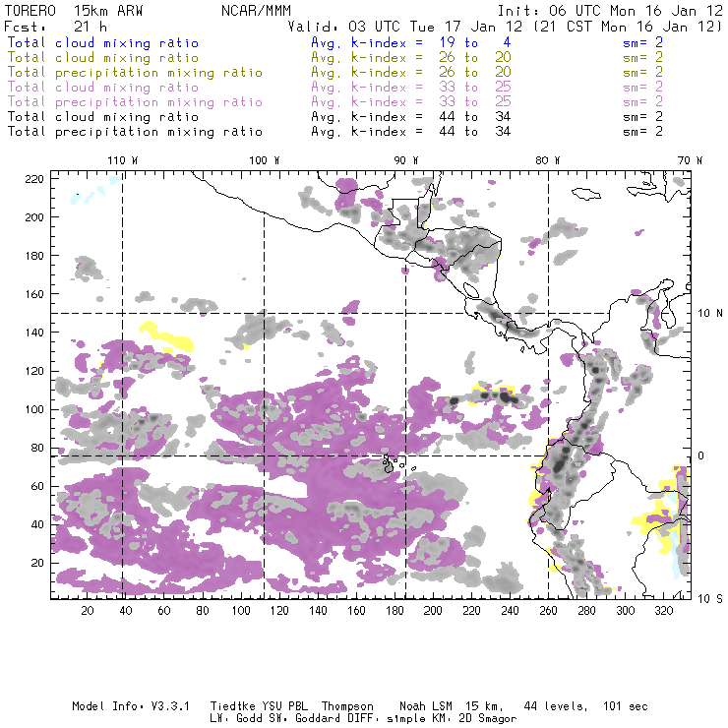This screenshot has height=728, width=728.
Task: Click the '44 levels,' footer text
Action: (x=556, y=706)
